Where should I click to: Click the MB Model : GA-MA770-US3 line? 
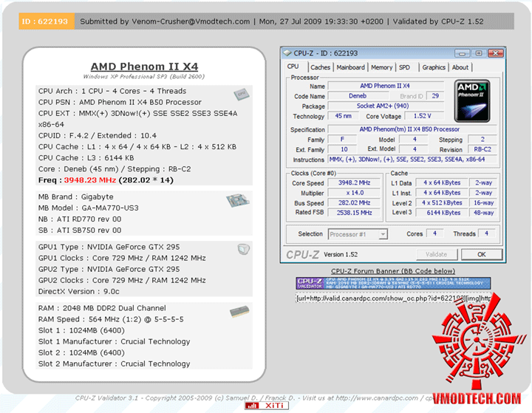click(88, 208)
